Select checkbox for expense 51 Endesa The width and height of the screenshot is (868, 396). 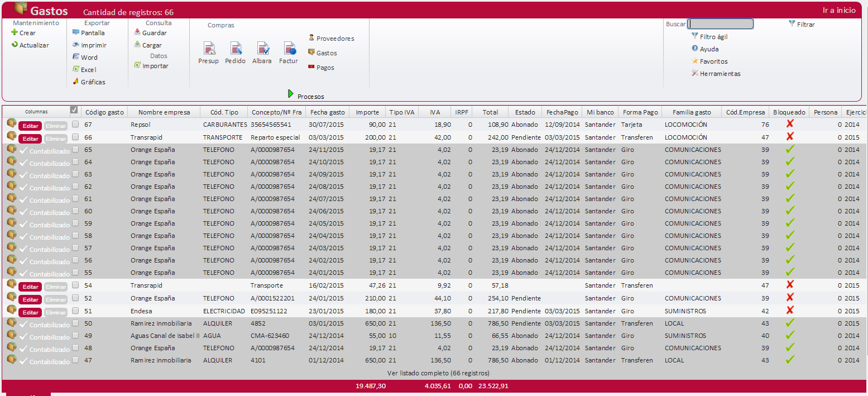[75, 311]
